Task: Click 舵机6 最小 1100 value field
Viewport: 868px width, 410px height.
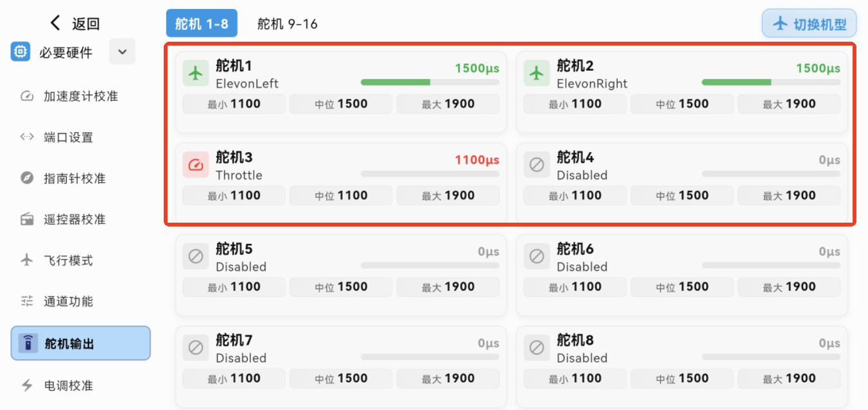Action: [x=575, y=287]
